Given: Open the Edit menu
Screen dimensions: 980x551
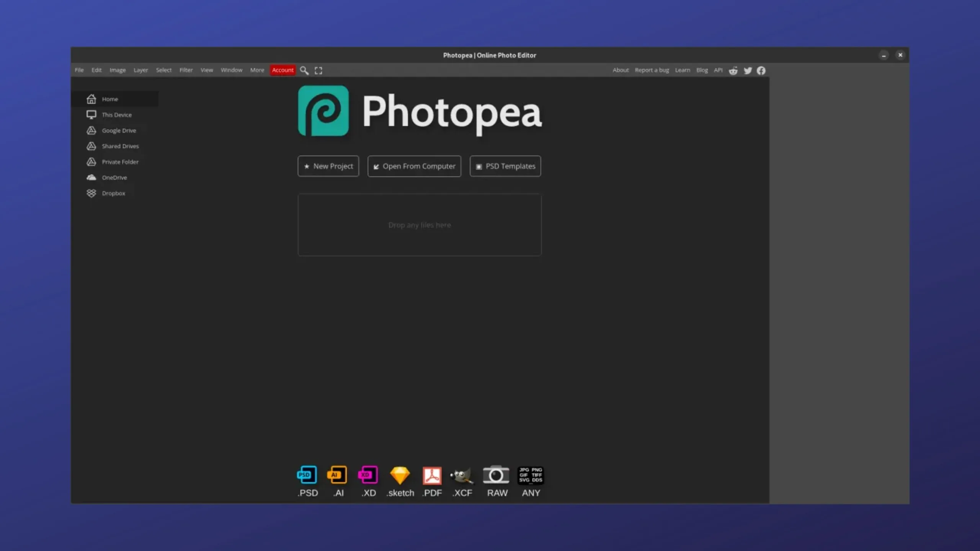Looking at the screenshot, I should (96, 70).
